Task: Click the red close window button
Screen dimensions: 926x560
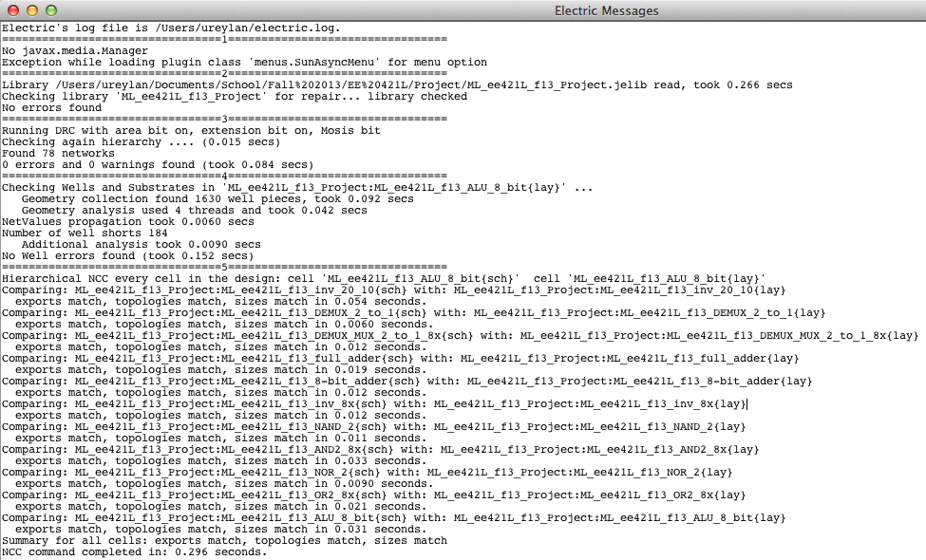Action: coord(13,10)
